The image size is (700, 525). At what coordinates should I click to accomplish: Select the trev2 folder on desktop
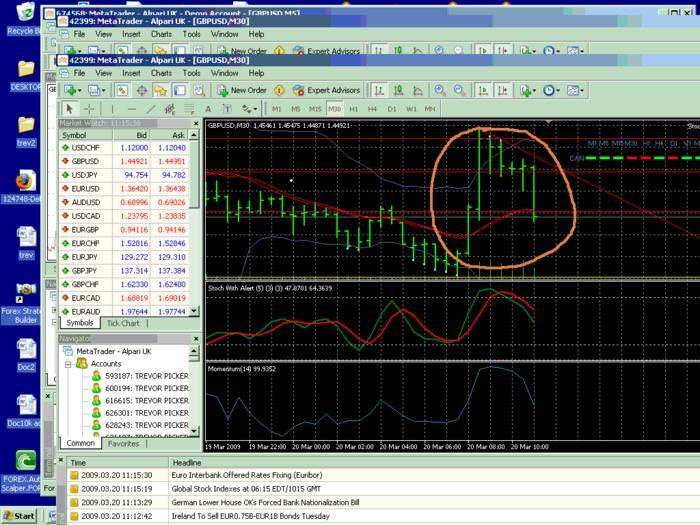pos(26,125)
